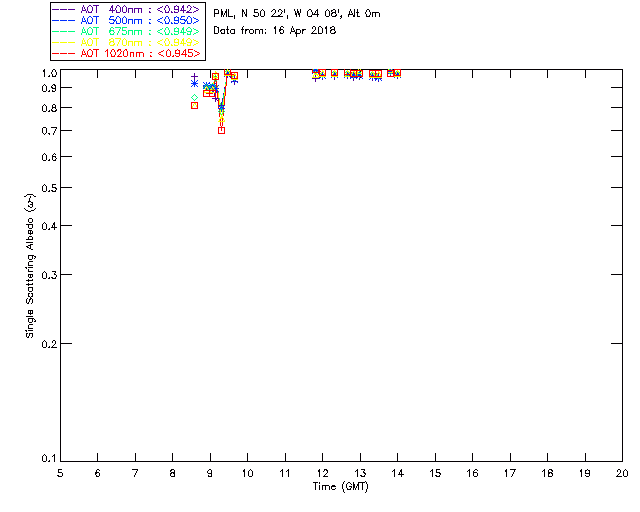Click the 'Single Scattering Albedo' y-axis label
640x512 pixels.
coord(30,266)
